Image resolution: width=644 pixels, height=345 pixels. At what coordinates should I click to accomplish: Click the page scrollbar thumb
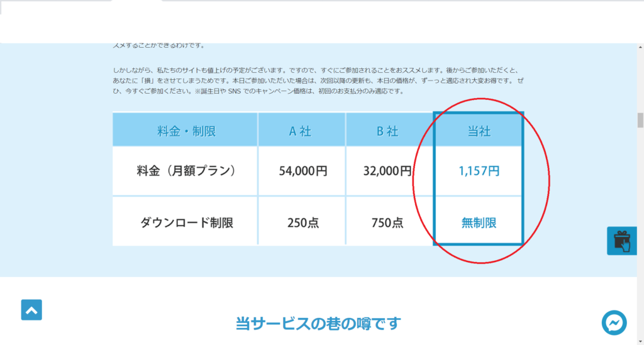(640, 121)
